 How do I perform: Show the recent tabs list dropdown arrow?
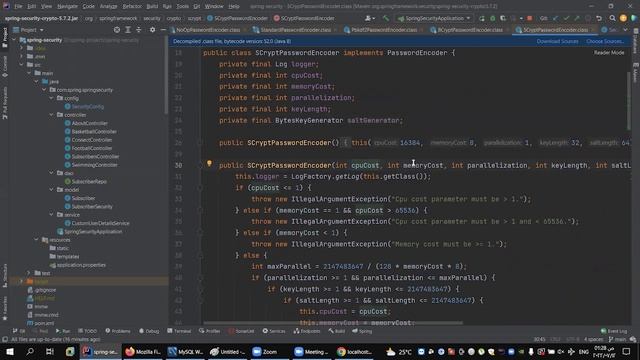(625, 30)
